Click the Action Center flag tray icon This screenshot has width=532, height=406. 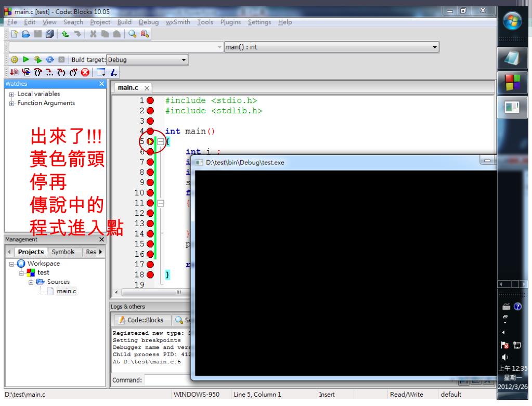tap(505, 345)
